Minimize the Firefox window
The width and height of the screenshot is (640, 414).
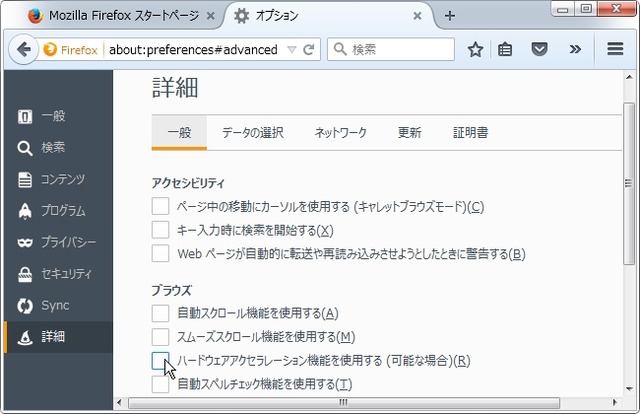click(x=562, y=9)
